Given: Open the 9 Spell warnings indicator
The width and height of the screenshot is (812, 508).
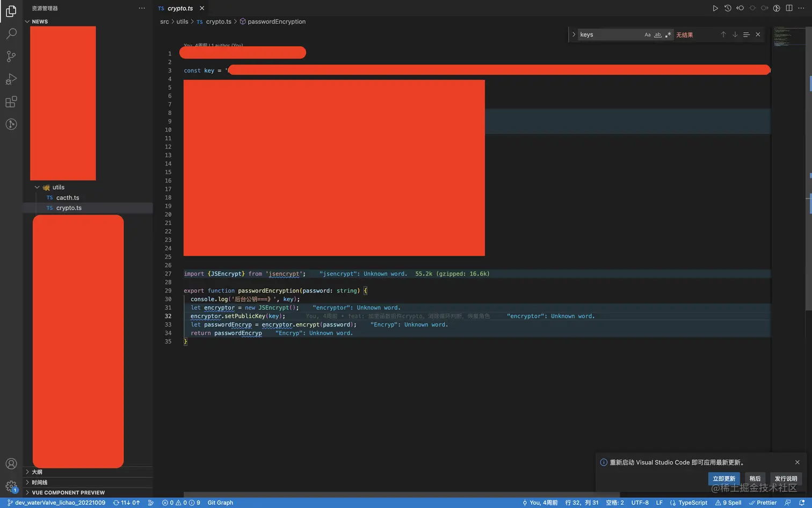Looking at the screenshot, I should pos(728,503).
